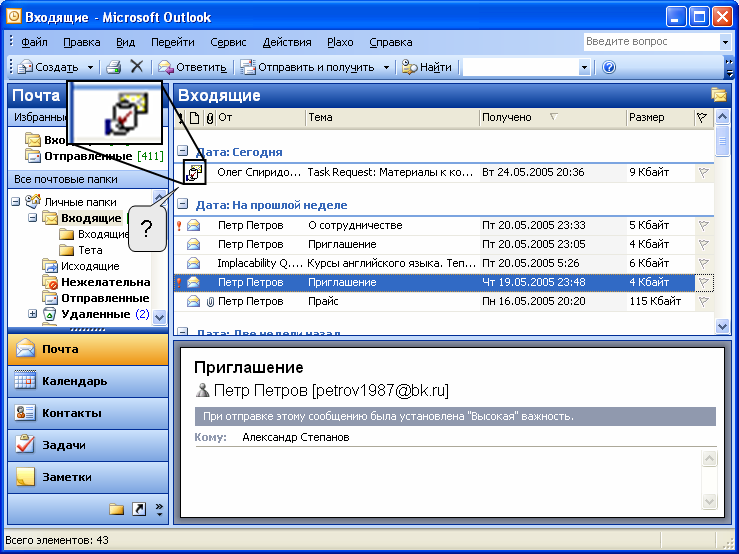
Task: Click the Почта navigation button
Action: [x=88, y=349]
